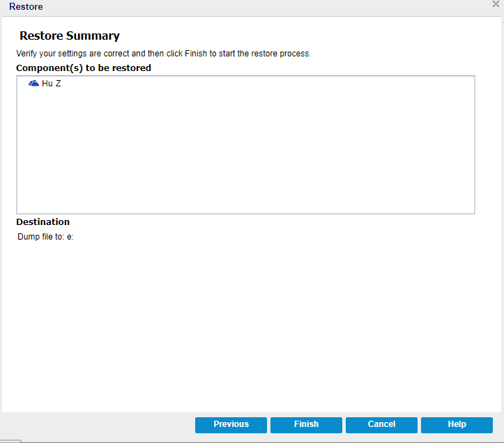
Task: Click empty space inside the components list box
Action: point(244,153)
